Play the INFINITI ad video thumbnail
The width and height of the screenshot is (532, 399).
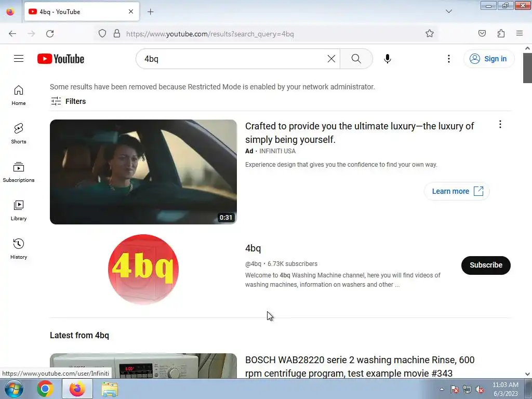(143, 171)
